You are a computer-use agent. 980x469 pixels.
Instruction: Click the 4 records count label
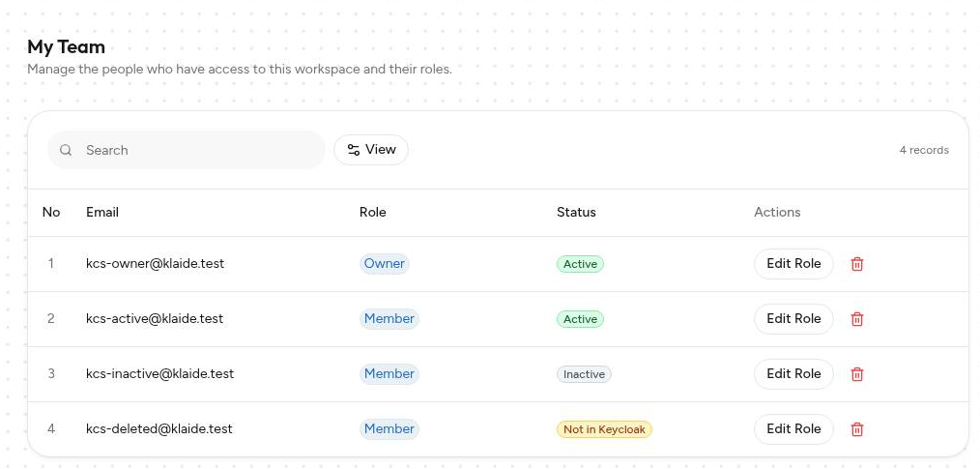tap(924, 150)
